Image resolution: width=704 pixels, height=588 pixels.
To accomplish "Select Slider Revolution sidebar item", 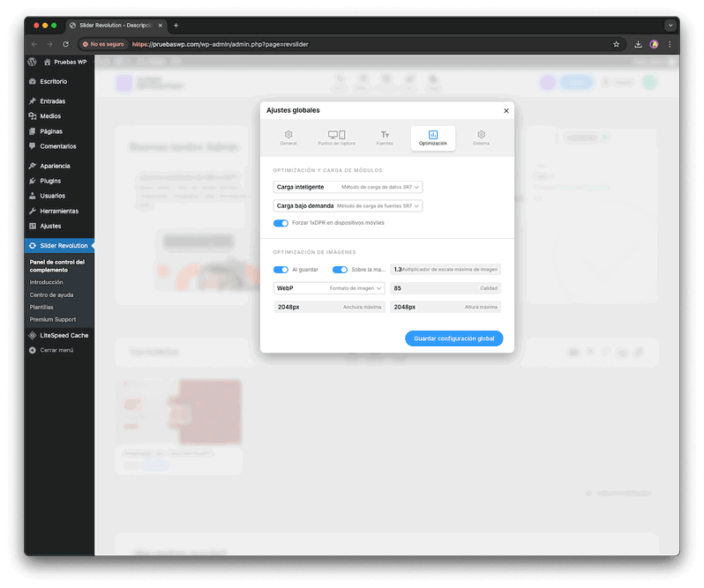I will (x=59, y=246).
